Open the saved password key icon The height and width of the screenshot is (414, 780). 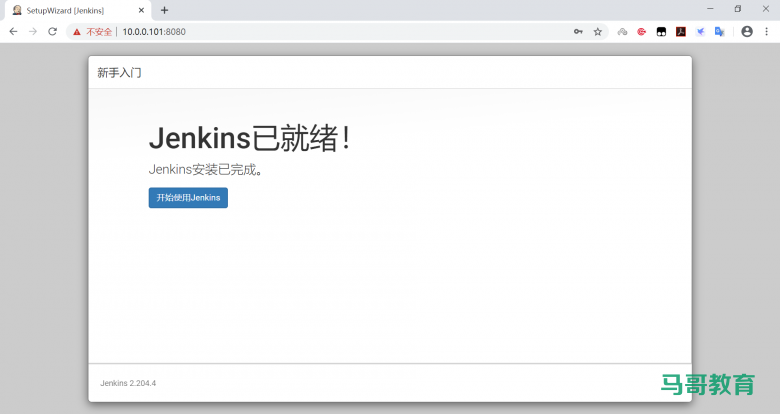click(x=578, y=31)
